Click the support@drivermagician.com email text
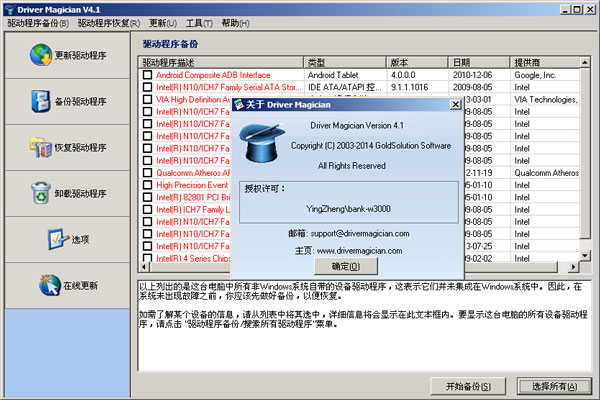Image resolution: width=600 pixels, height=400 pixels. click(x=360, y=233)
